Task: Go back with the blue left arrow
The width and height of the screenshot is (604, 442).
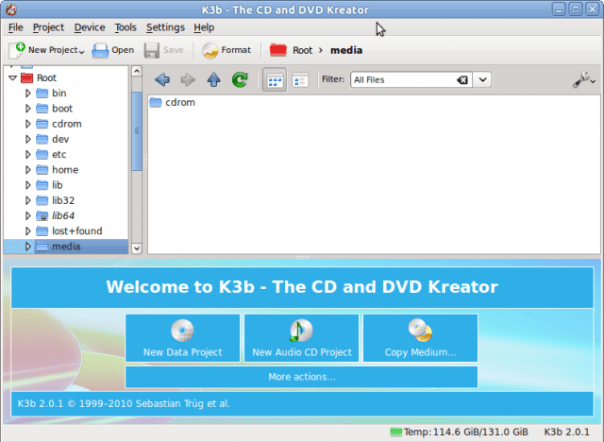Action: tap(162, 80)
